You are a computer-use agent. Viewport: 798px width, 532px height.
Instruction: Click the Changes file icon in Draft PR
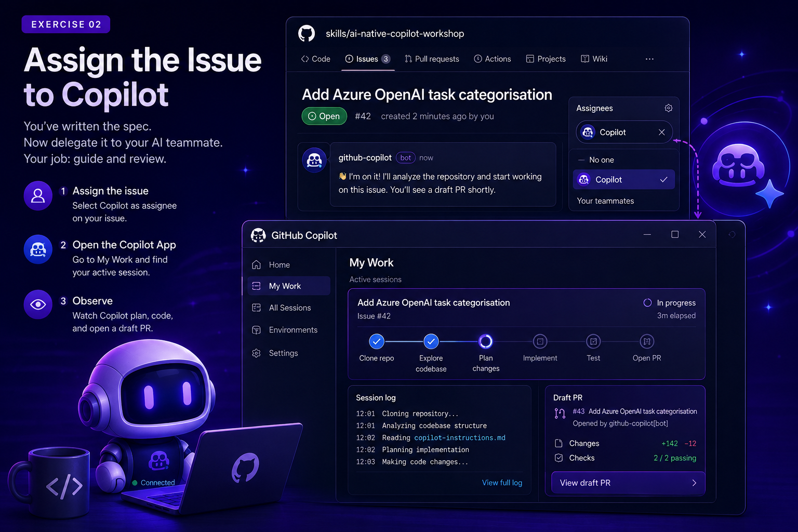pyautogui.click(x=558, y=443)
